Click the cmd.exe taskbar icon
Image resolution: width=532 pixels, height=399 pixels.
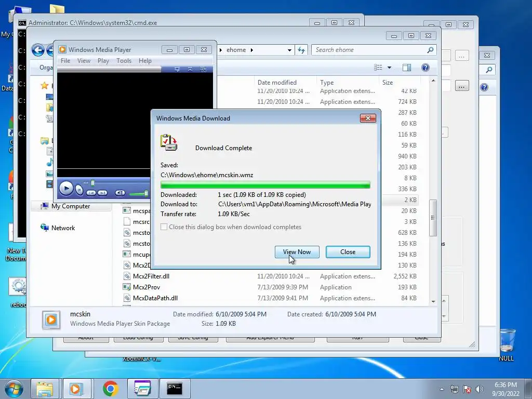175,389
